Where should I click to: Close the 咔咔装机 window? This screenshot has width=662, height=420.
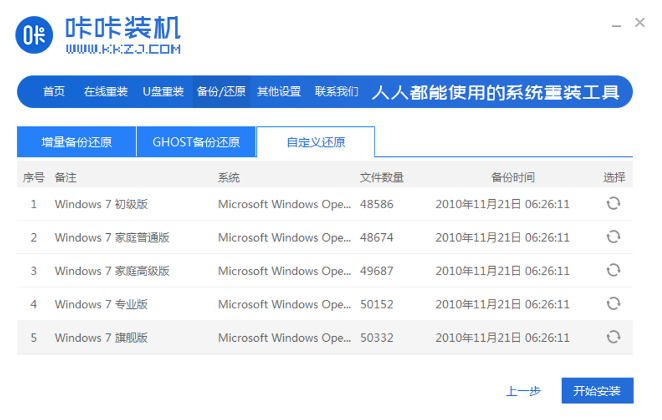pyautogui.click(x=640, y=22)
